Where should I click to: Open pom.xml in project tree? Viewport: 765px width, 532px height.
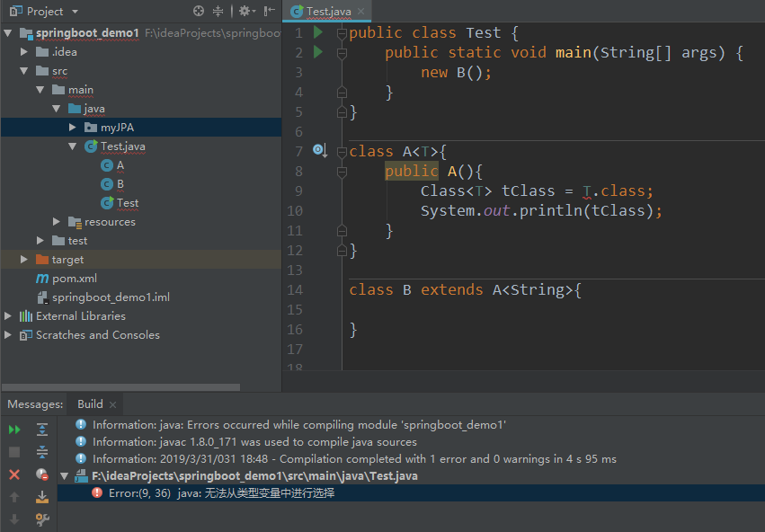click(x=74, y=279)
